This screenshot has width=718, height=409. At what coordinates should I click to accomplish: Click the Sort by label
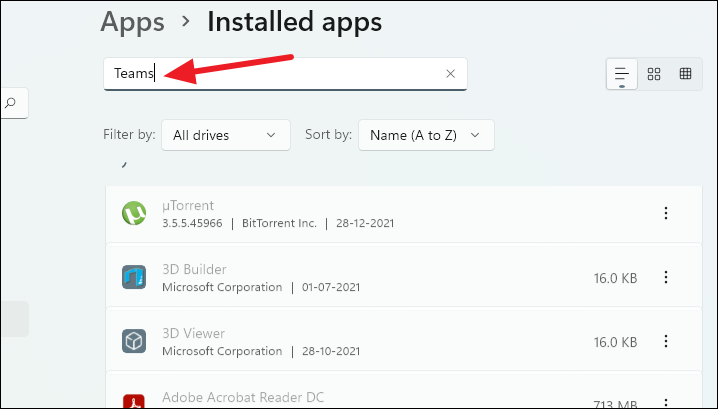(328, 135)
